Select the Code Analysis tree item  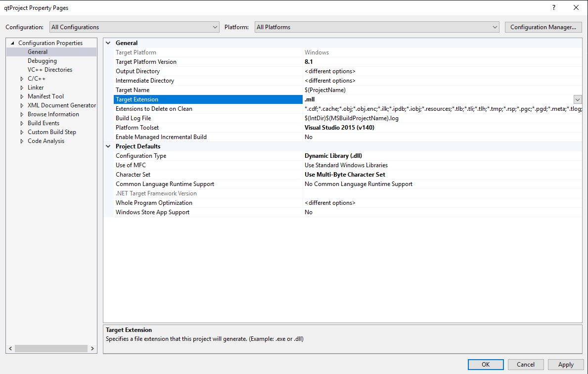tap(45, 141)
